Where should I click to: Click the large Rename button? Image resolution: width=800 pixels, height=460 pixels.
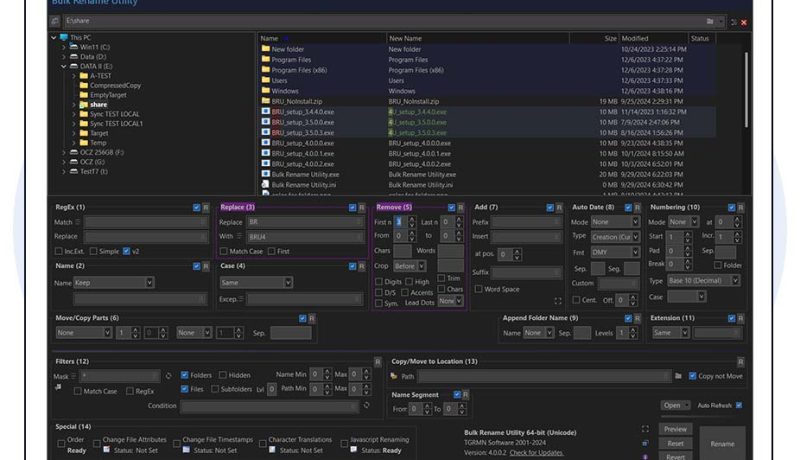722,444
